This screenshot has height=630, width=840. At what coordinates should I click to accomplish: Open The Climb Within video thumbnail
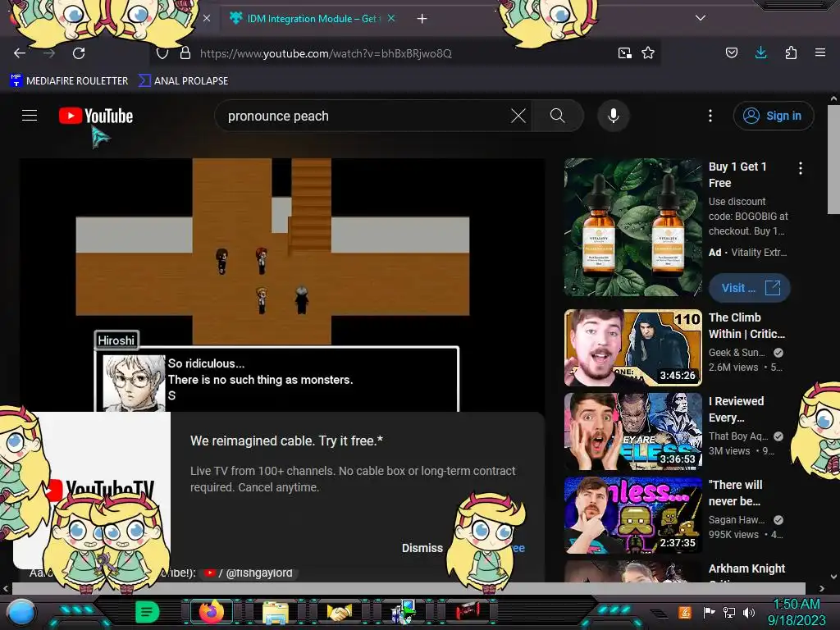click(632, 348)
